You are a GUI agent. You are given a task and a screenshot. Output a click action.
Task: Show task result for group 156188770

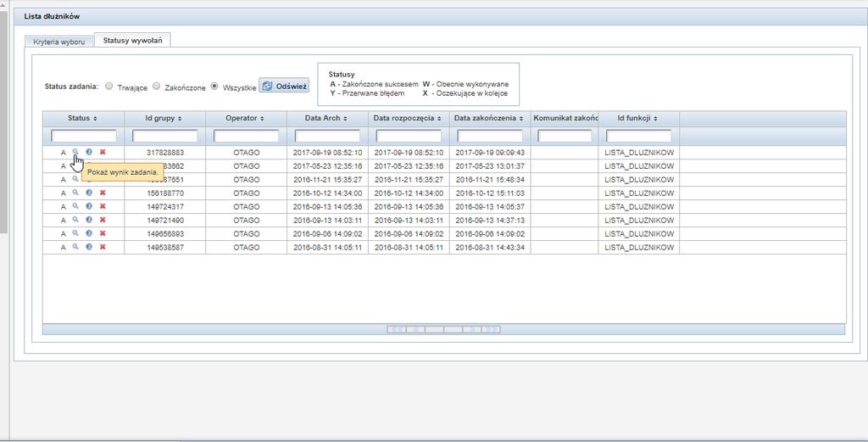tap(75, 193)
